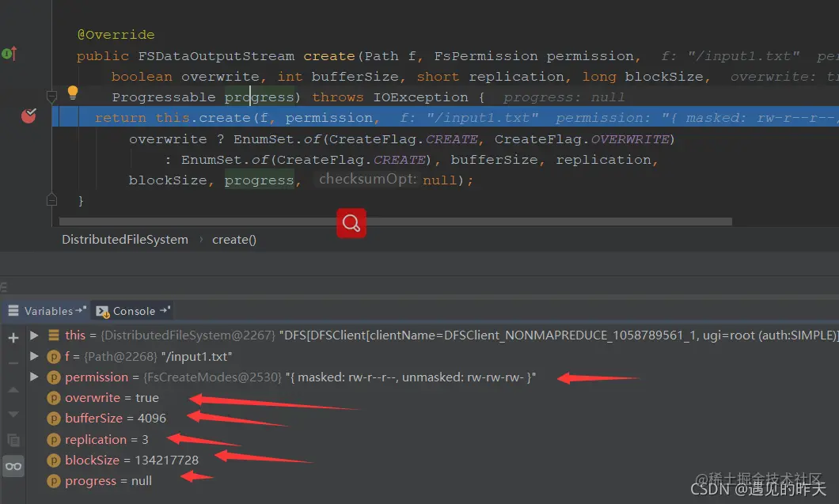
Task: Click CreateFlag.OVERWRITE in the code
Action: pyautogui.click(x=581, y=139)
